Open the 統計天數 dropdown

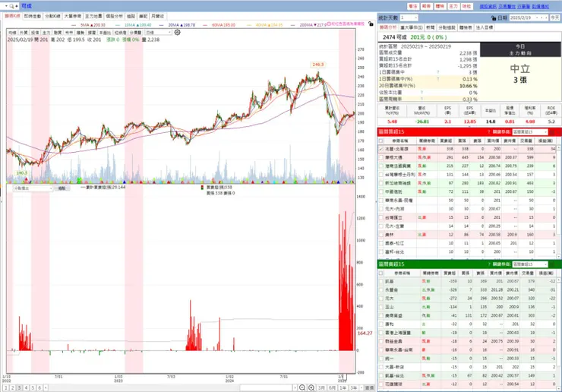[x=409, y=17]
